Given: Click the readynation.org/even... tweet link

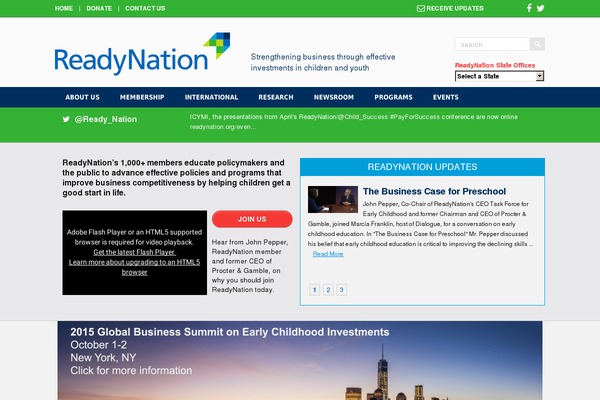Looking at the screenshot, I should [223, 127].
